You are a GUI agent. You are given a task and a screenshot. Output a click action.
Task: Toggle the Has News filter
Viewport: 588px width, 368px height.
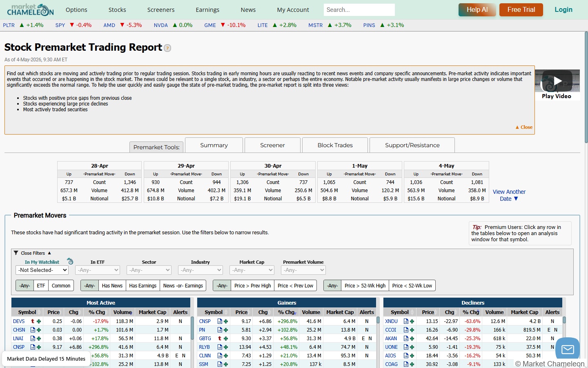click(x=112, y=285)
